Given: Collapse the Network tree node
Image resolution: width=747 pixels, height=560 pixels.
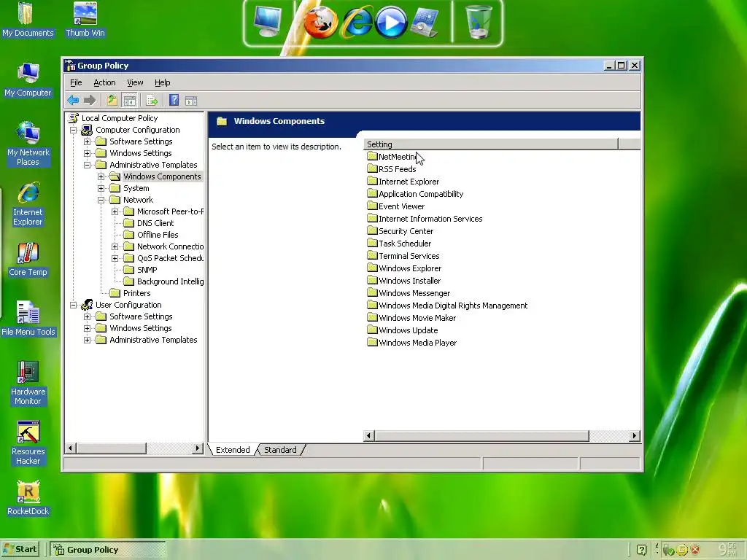Looking at the screenshot, I should [x=101, y=200].
